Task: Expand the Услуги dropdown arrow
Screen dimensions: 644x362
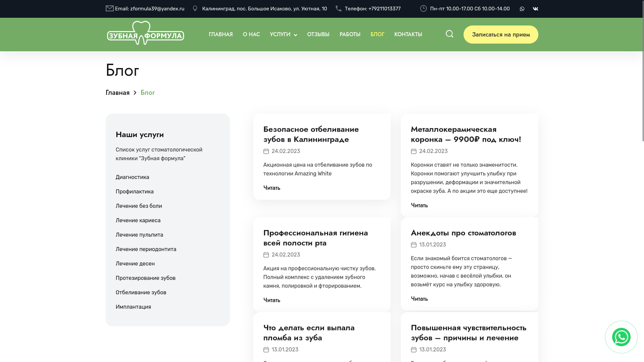Action: pyautogui.click(x=296, y=35)
